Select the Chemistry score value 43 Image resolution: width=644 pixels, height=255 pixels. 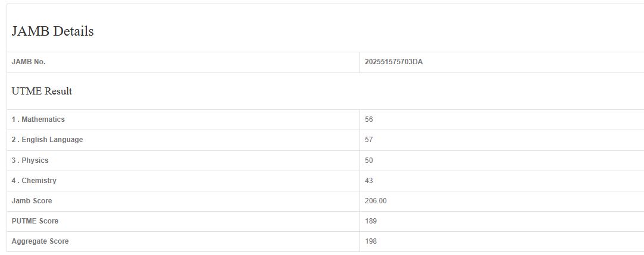click(x=369, y=181)
